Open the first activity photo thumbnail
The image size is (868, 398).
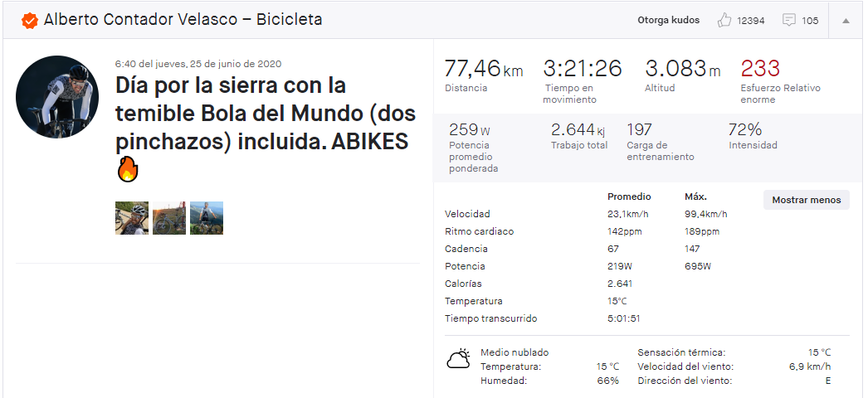coord(132,218)
